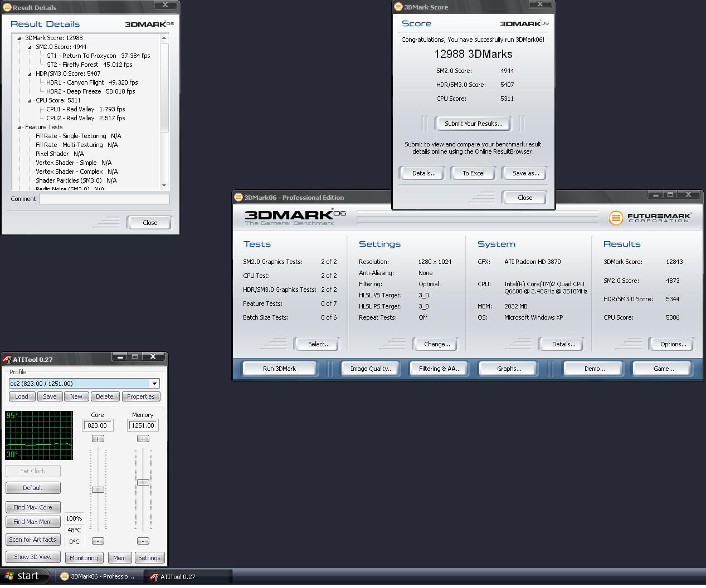
Task: Click the Core clock slider handle
Action: click(x=98, y=489)
